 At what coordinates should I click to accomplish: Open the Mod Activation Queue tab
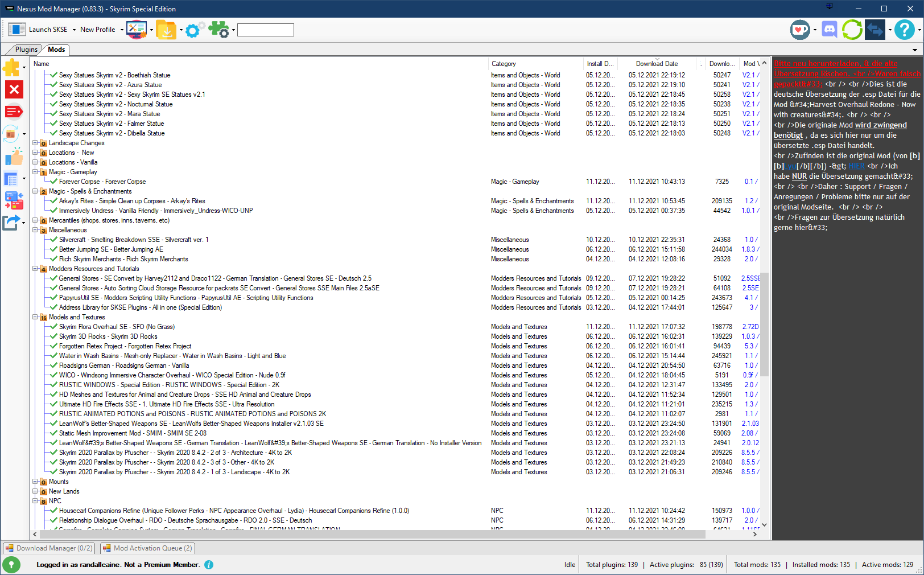[148, 548]
